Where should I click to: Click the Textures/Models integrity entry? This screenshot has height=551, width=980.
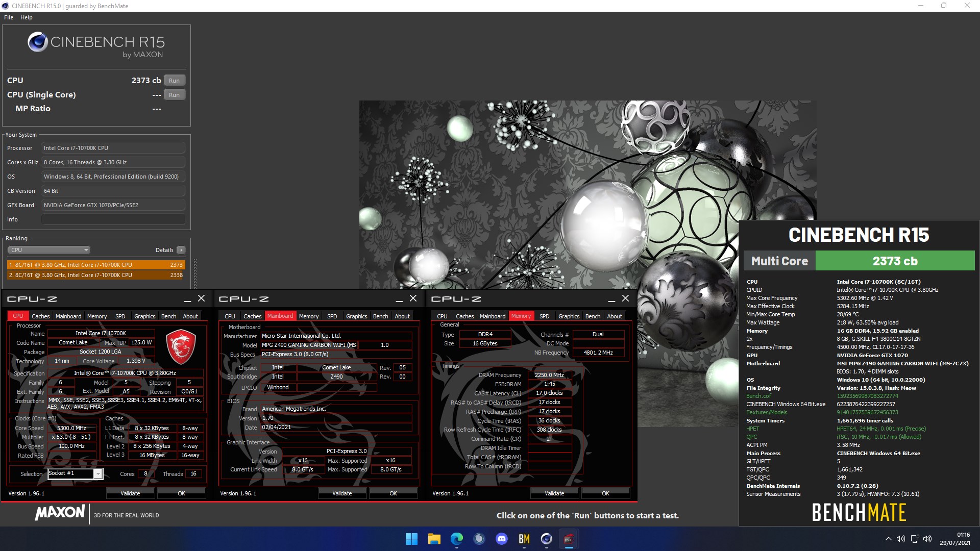click(x=767, y=412)
